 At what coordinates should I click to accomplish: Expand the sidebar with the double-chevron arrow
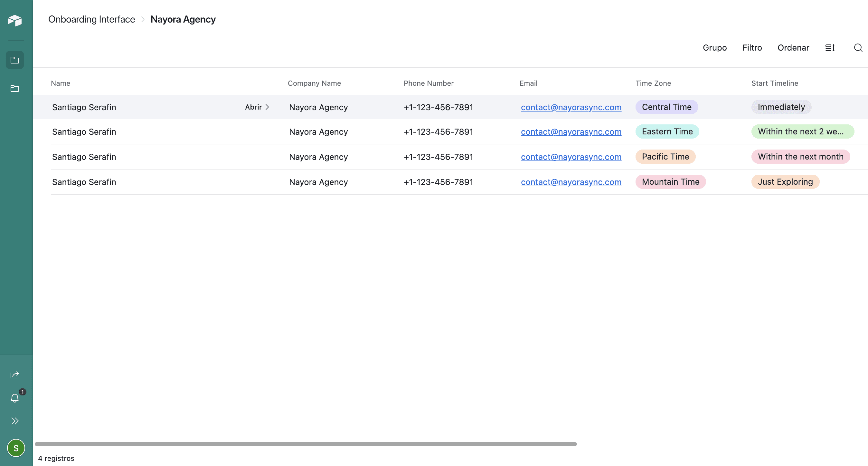pyautogui.click(x=15, y=421)
